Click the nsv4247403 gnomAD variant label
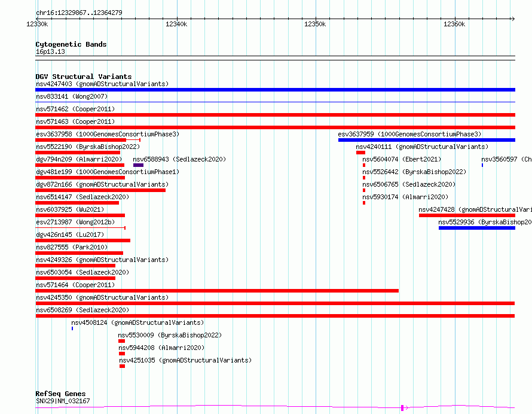 pos(102,84)
